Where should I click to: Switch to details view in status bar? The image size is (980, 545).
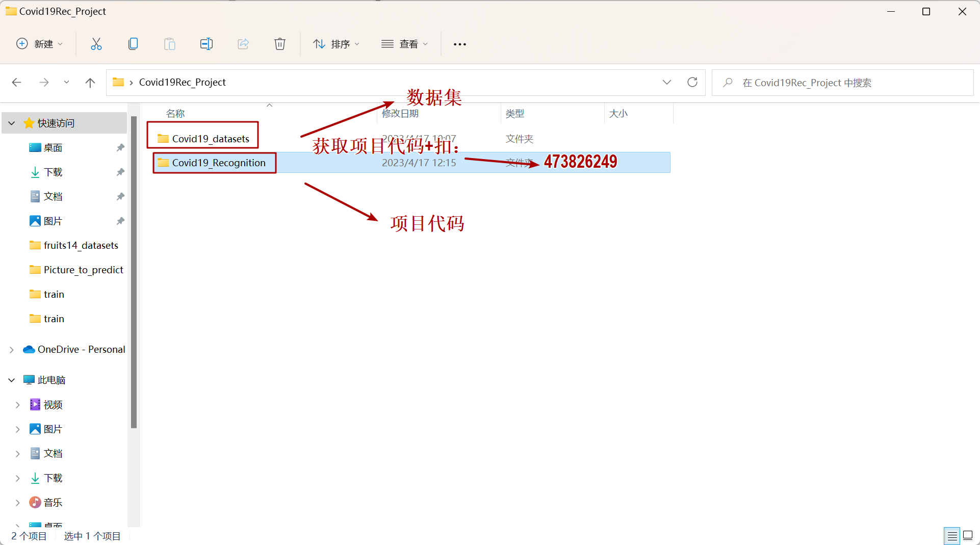pyautogui.click(x=952, y=536)
